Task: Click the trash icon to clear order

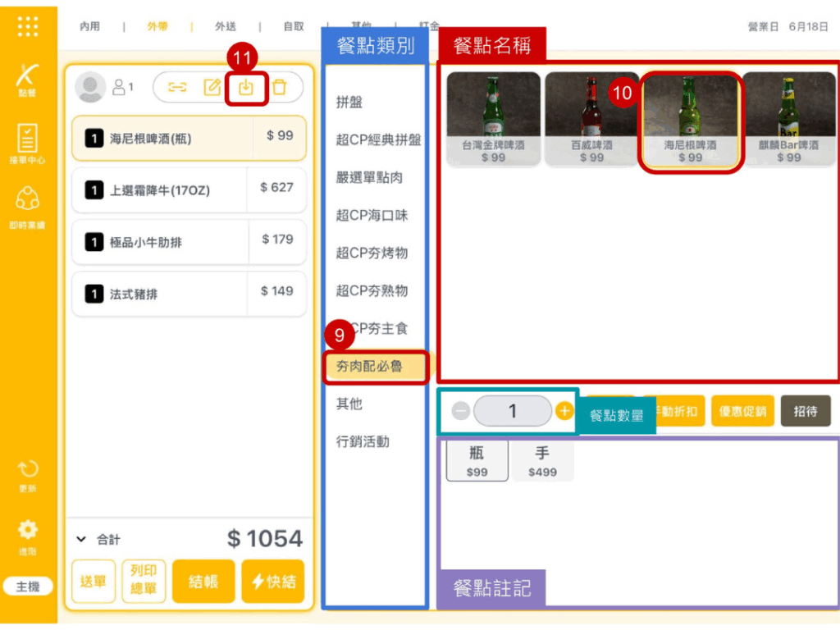Action: 280,87
